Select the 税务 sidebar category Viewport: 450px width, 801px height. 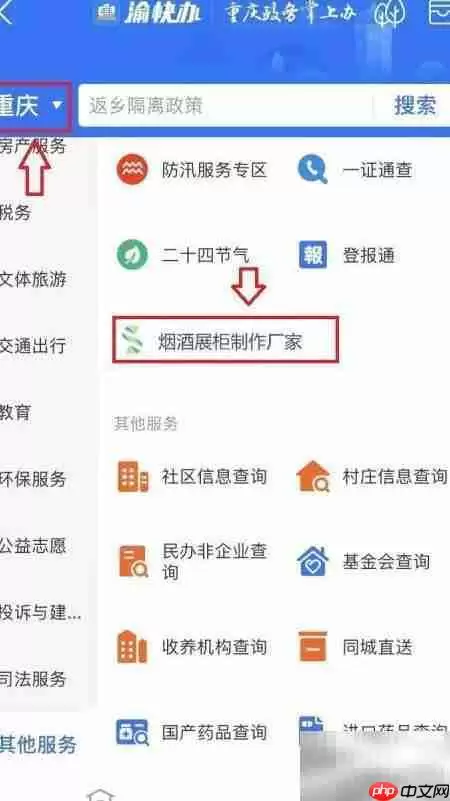pyautogui.click(x=15, y=213)
